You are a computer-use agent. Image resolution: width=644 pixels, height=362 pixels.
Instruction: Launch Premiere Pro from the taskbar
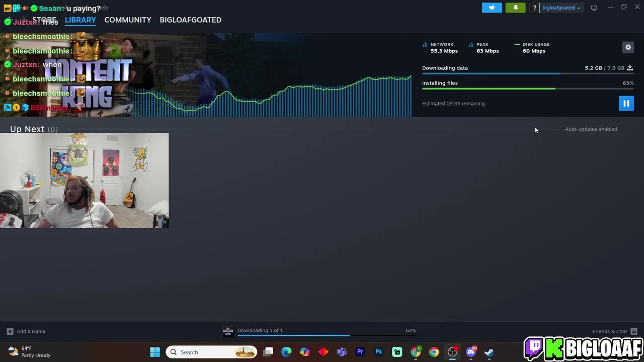tap(360, 352)
